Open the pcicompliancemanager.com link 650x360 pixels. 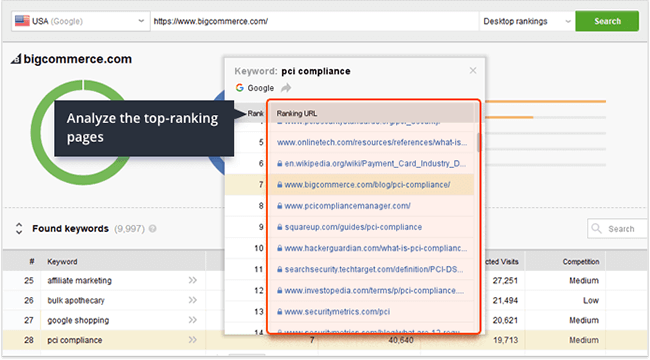(x=347, y=206)
